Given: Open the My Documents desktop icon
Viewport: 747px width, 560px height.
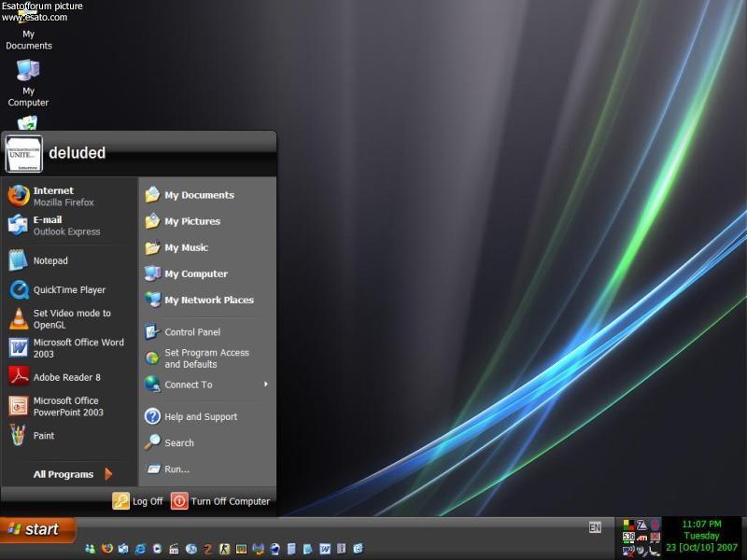Looking at the screenshot, I should pyautogui.click(x=28, y=29).
